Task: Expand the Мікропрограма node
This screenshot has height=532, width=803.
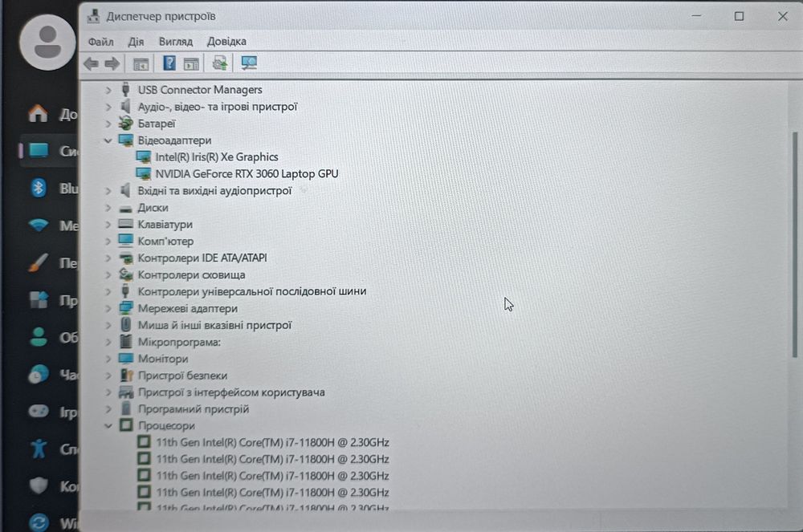Action: [108, 342]
